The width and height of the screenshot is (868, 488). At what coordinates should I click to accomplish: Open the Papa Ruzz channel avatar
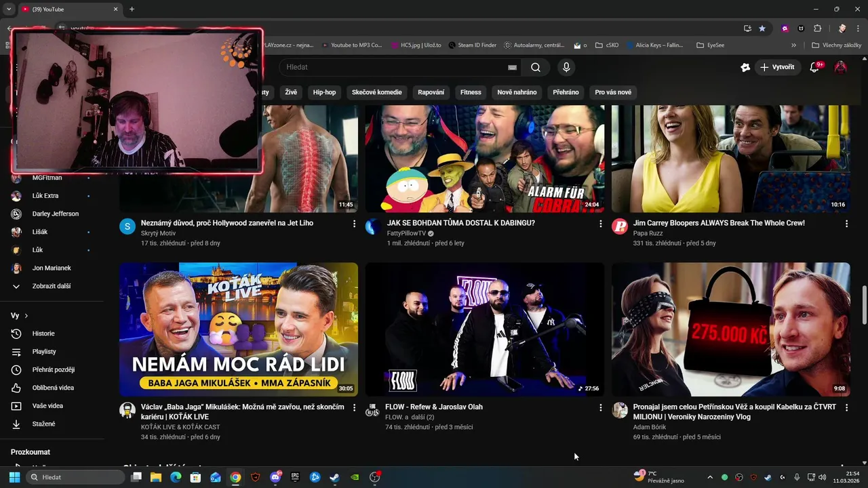tap(620, 226)
